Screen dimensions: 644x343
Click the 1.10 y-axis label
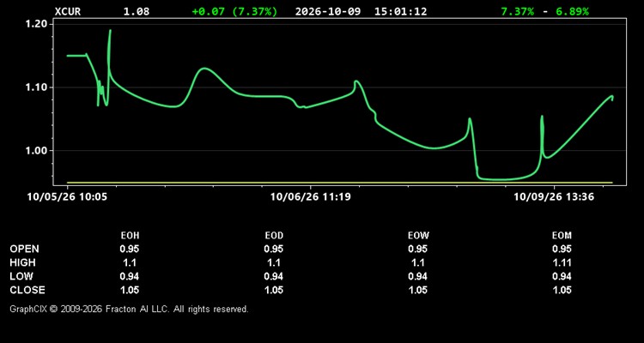pyautogui.click(x=36, y=87)
